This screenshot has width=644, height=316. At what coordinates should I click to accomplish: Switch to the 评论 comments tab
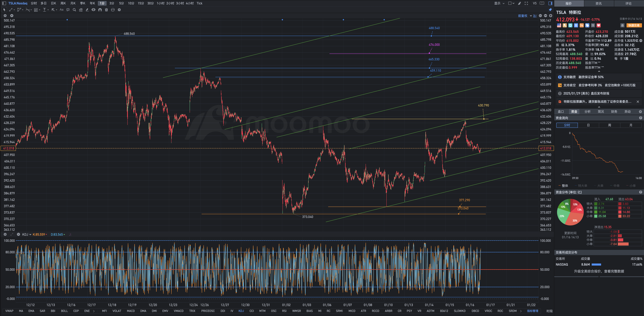click(x=628, y=3)
